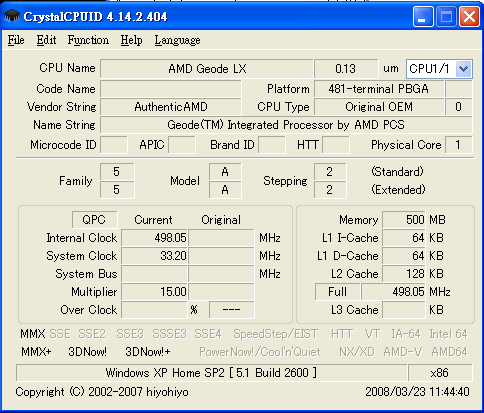
Task: Click the x86 architecture field
Action: (x=440, y=372)
